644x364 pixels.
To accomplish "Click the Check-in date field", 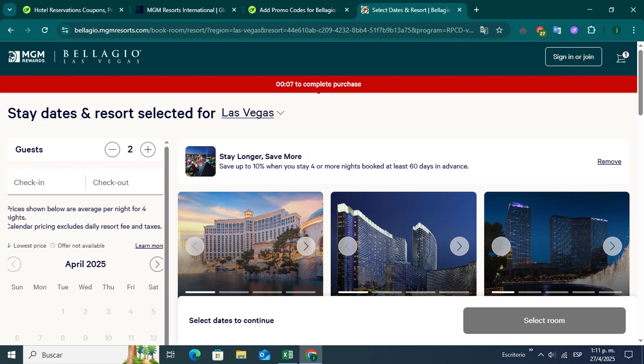I will 46,183.
